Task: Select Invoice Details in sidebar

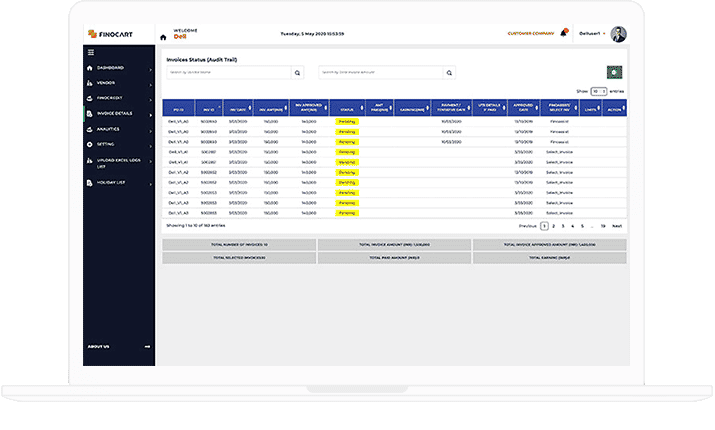Action: click(x=118, y=114)
